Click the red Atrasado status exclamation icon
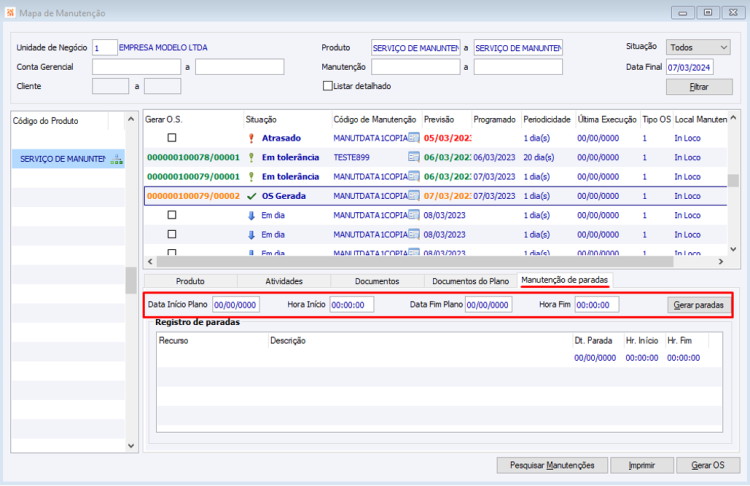This screenshot has height=486, width=750. tap(251, 138)
